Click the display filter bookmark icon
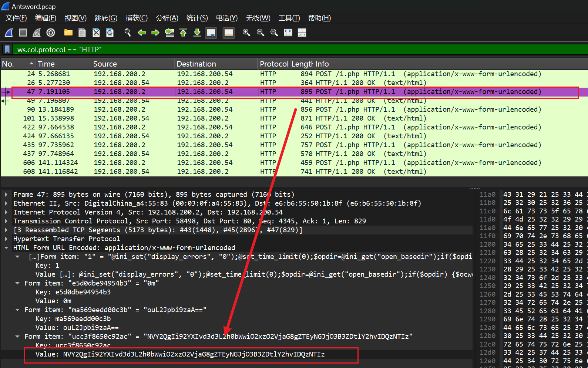 (7, 50)
